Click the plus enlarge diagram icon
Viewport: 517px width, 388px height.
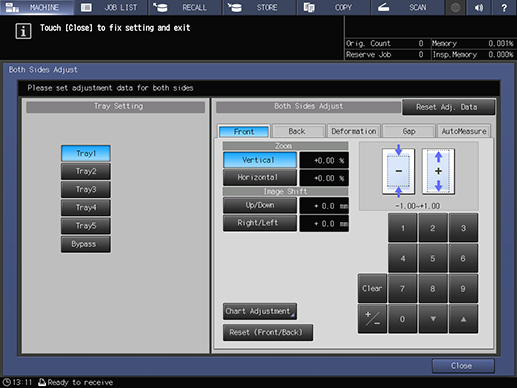[438, 171]
